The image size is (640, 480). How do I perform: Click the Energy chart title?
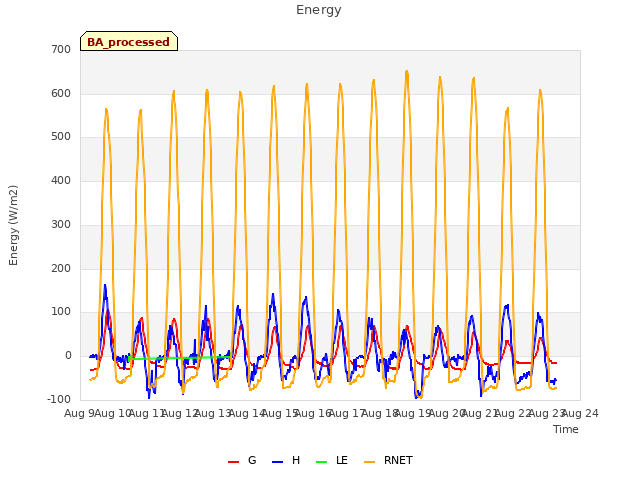coord(318,10)
